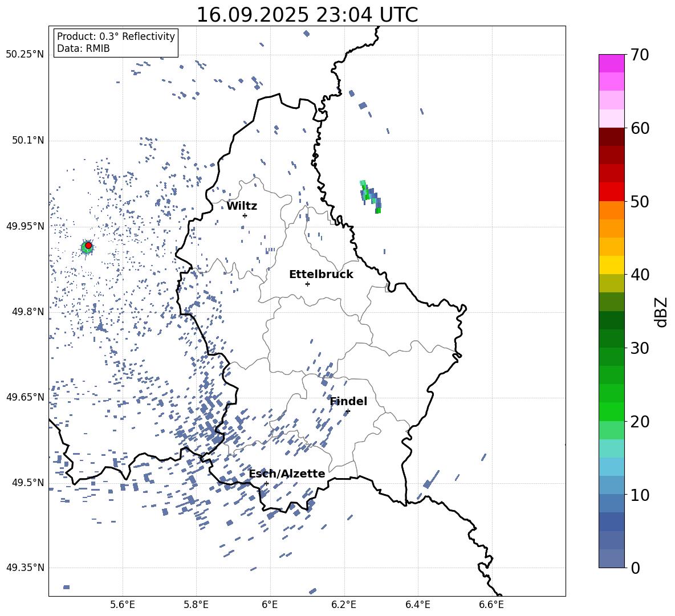Click the 6°E longitude label
The width and height of the screenshot is (675, 616).
(270, 605)
